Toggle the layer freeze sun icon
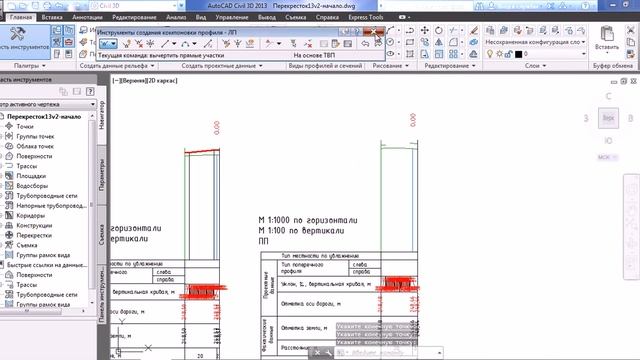 [499, 53]
